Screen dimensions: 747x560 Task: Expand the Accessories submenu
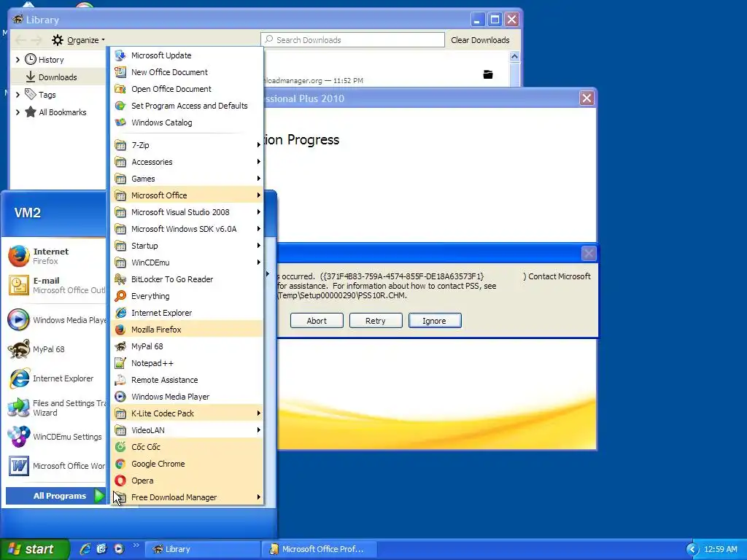click(x=187, y=162)
